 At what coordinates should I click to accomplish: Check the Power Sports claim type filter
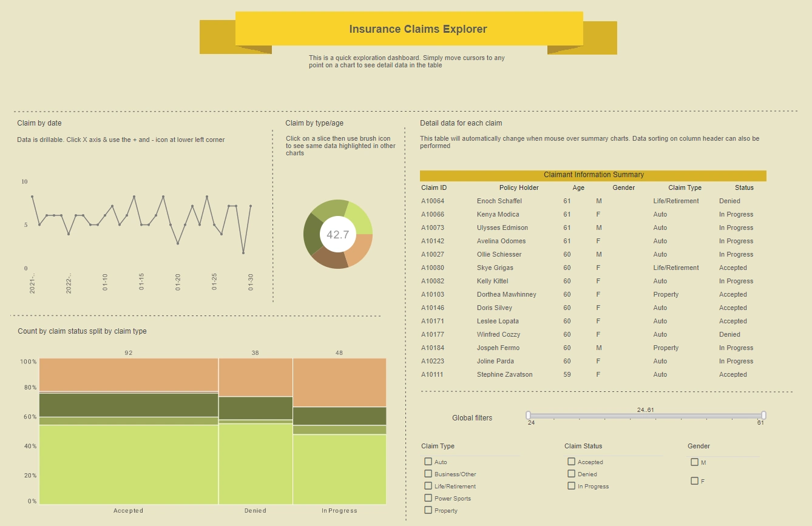click(428, 498)
